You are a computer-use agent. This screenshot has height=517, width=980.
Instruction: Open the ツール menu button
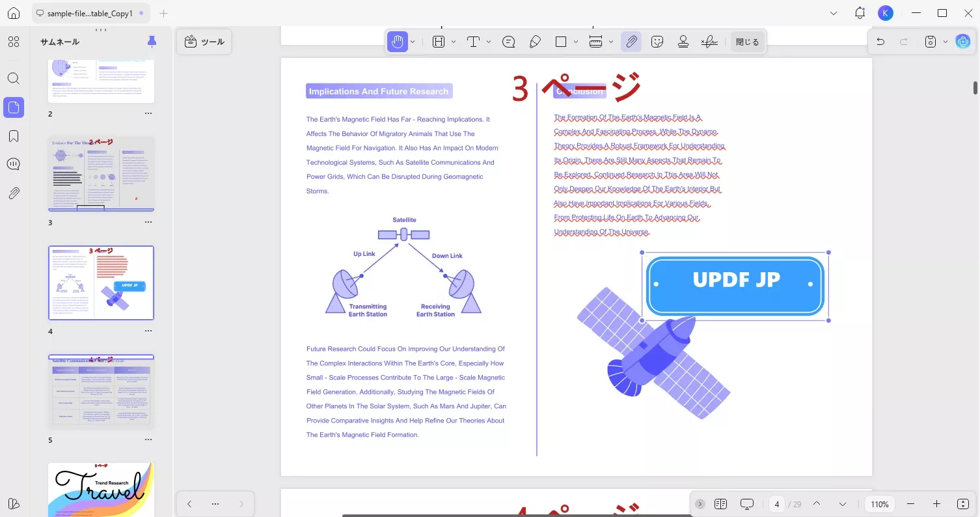coord(204,42)
